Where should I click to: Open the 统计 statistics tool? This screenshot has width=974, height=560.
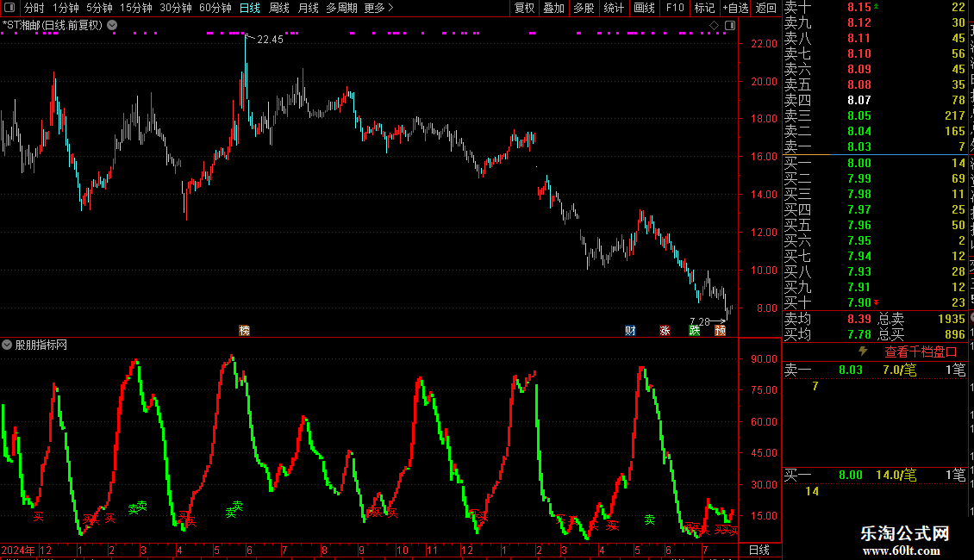click(614, 8)
